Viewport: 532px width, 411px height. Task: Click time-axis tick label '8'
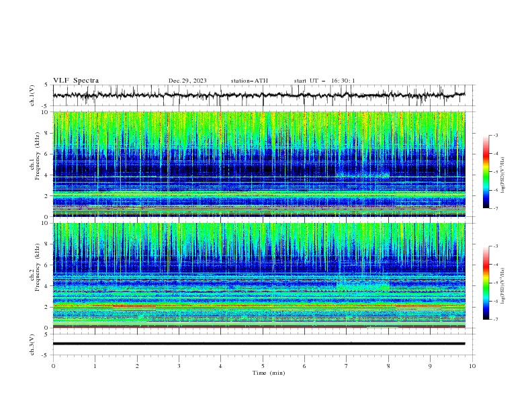coord(388,366)
